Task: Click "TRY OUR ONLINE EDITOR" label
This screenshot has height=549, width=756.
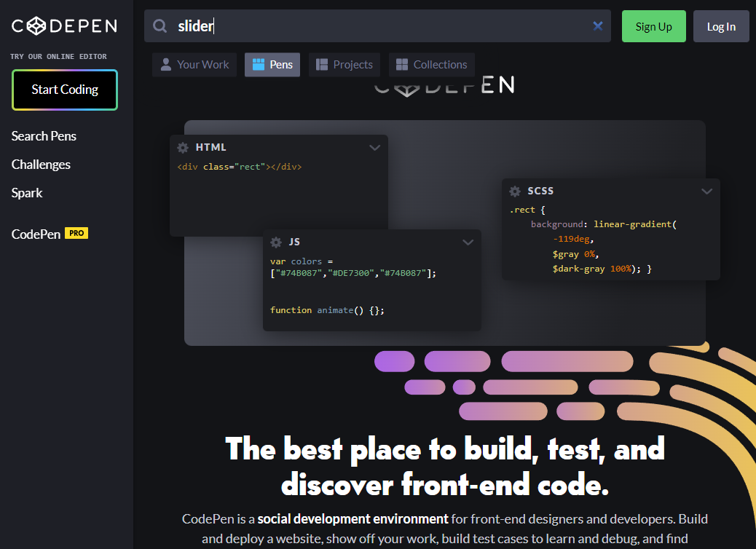Action: (x=58, y=56)
